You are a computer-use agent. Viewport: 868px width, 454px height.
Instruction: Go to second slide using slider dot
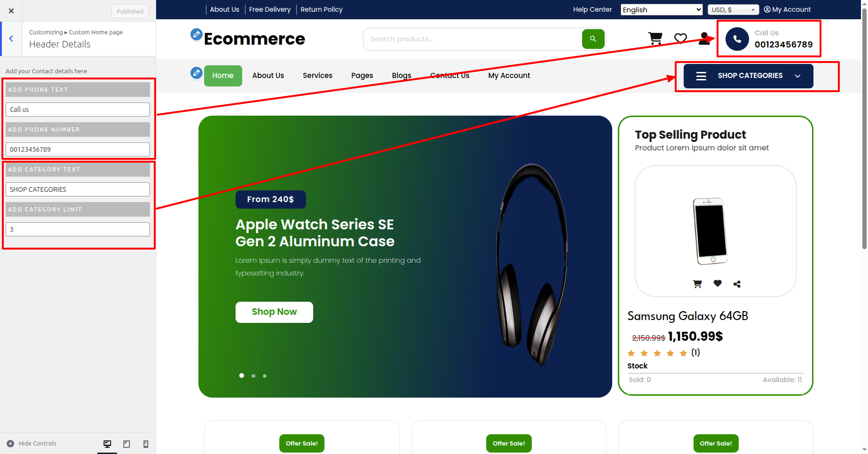pos(253,376)
